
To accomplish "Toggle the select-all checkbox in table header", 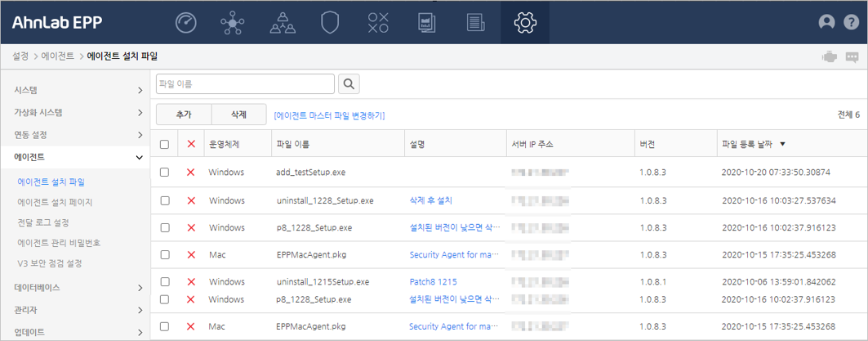I will (x=165, y=145).
